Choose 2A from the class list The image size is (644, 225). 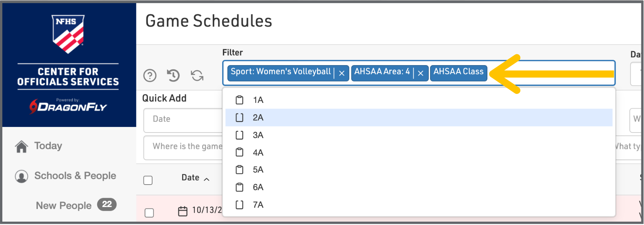[x=258, y=118]
